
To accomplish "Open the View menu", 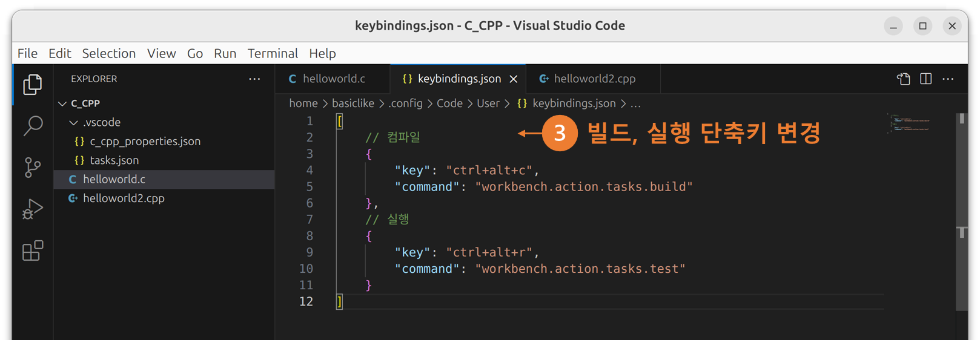I will coord(161,53).
